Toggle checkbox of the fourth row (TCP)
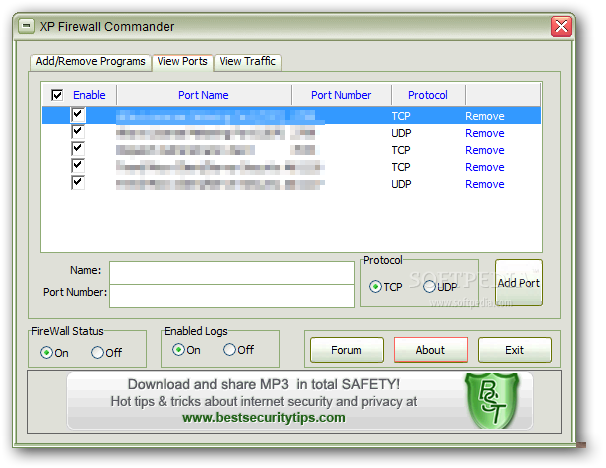This screenshot has height=468, width=606. [x=78, y=166]
